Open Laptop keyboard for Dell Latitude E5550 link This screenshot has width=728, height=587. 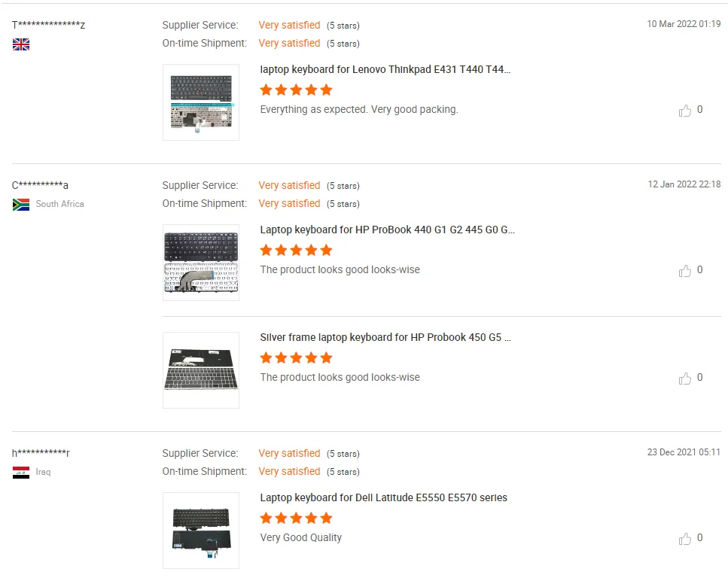click(383, 497)
